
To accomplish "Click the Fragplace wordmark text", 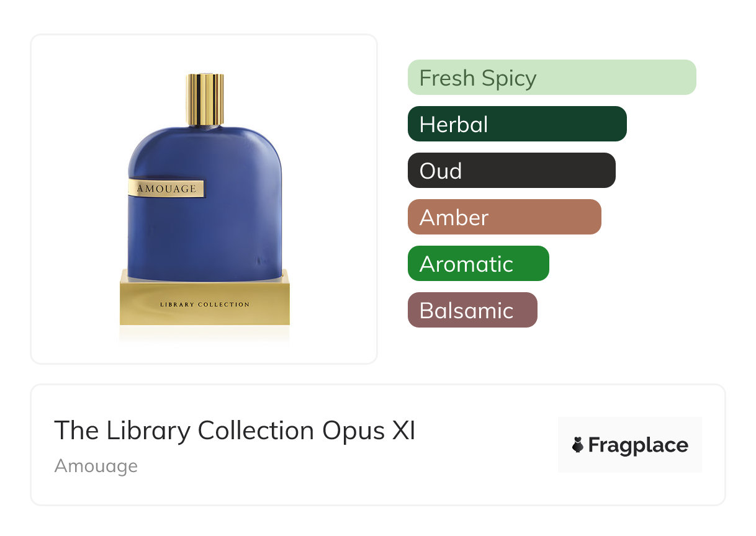I will [638, 445].
